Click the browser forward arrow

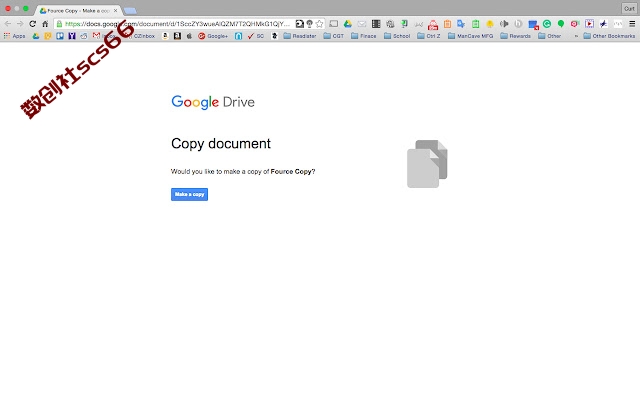tap(20, 24)
